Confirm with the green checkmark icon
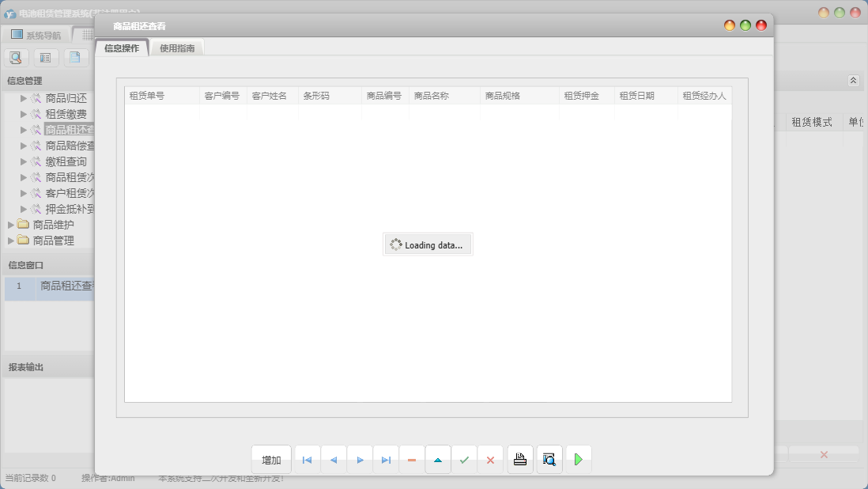868x489 pixels. 464,460
